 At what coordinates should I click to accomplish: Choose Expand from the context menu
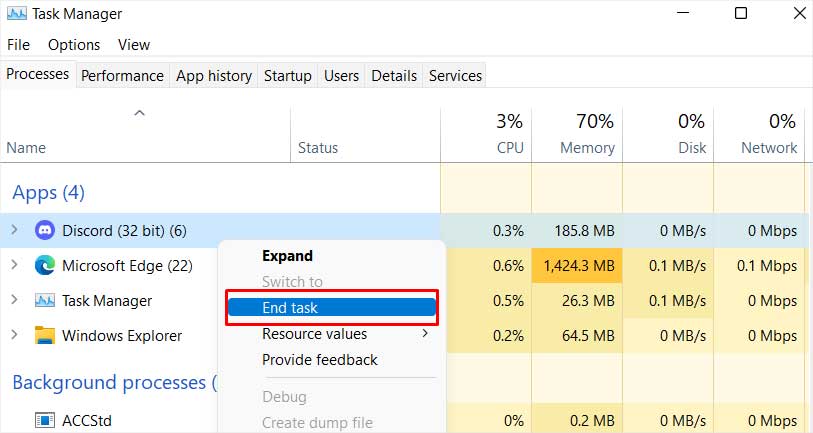pyautogui.click(x=287, y=256)
